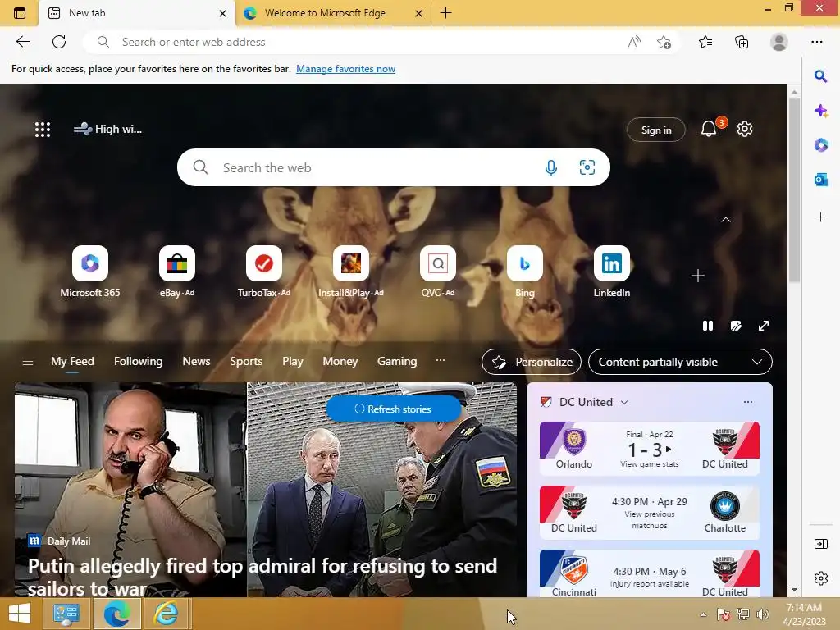Open the tab actions menu icon
The height and width of the screenshot is (630, 840).
tap(20, 13)
